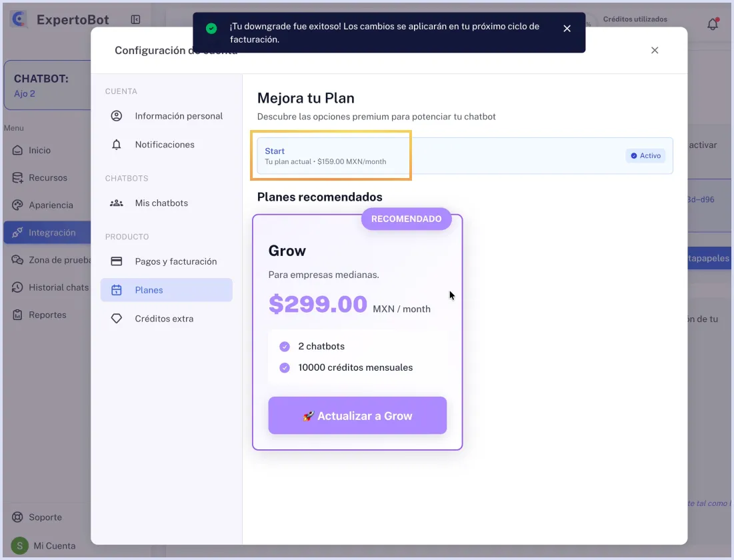Click the Pagos y facturación card icon
The image size is (734, 560).
click(x=117, y=261)
